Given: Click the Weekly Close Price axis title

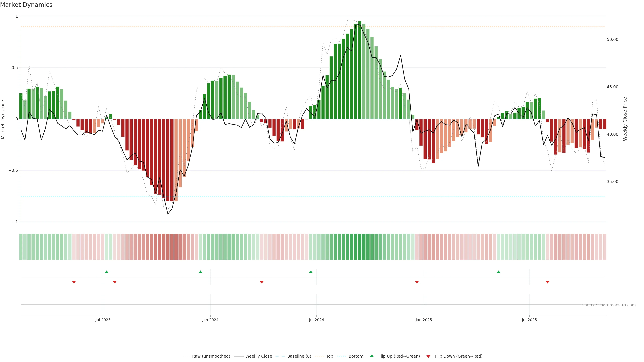Looking at the screenshot, I should [x=625, y=119].
